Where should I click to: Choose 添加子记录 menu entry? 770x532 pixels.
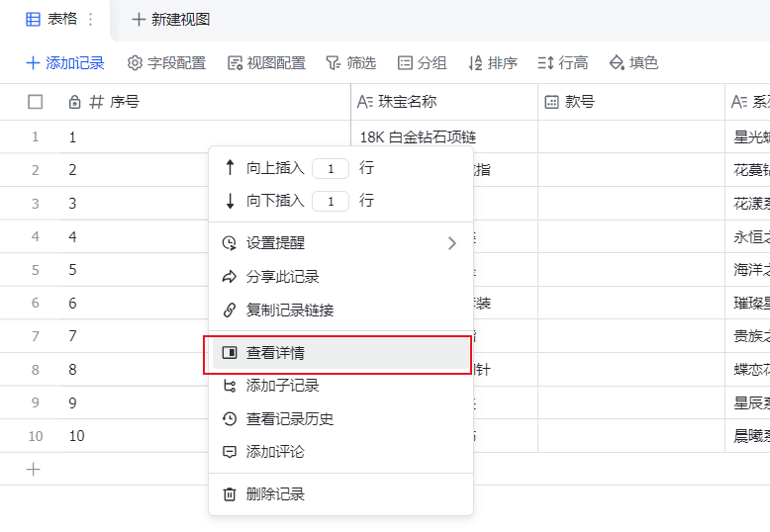click(x=282, y=386)
